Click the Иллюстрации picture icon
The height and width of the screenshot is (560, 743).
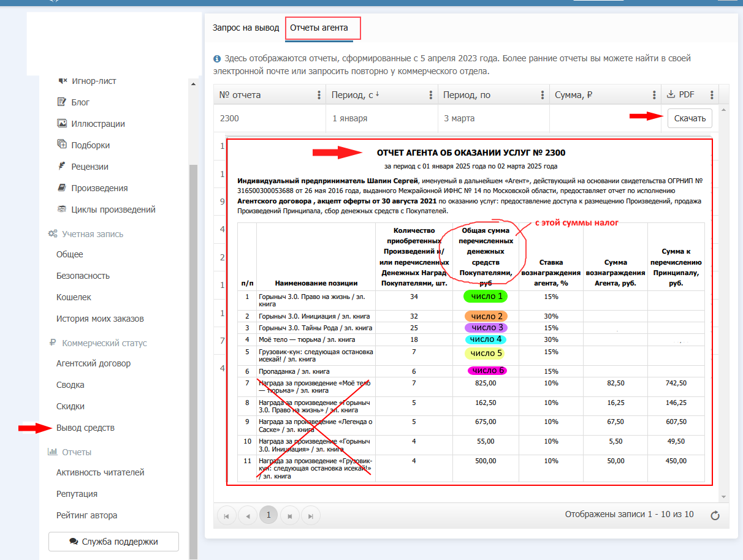point(62,123)
